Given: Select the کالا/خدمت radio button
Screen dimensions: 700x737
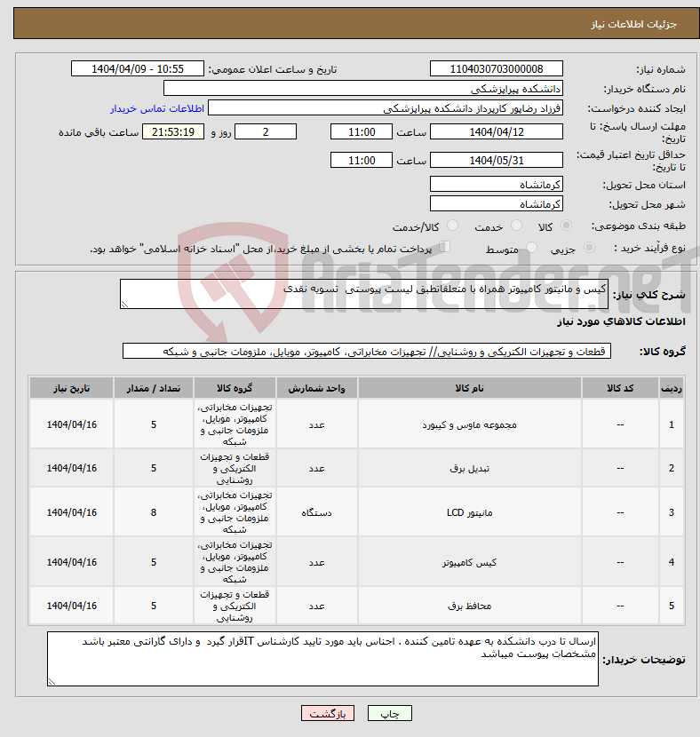Looking at the screenshot, I should click(452, 226).
